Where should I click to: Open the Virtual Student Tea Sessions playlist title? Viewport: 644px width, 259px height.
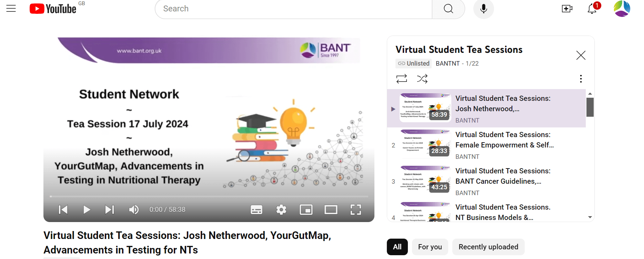[459, 50]
